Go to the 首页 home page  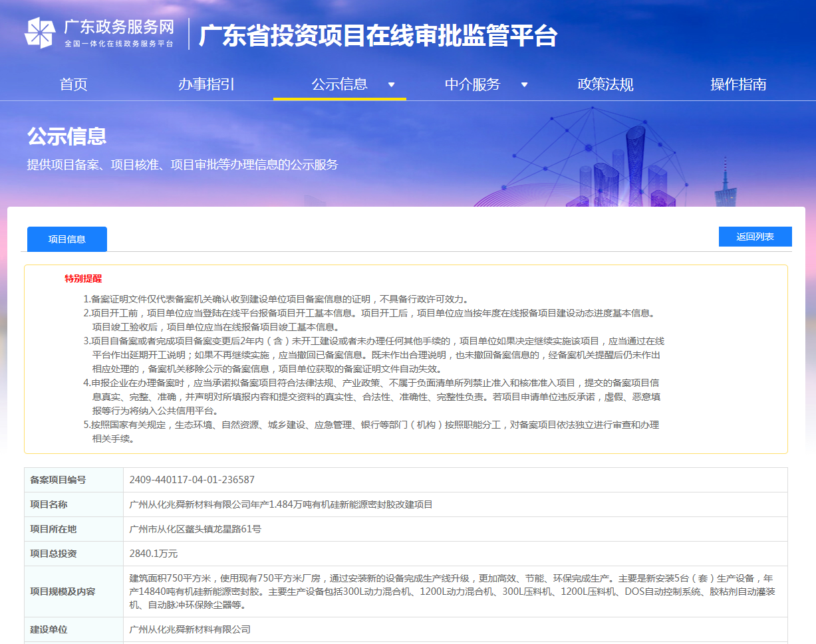73,84
